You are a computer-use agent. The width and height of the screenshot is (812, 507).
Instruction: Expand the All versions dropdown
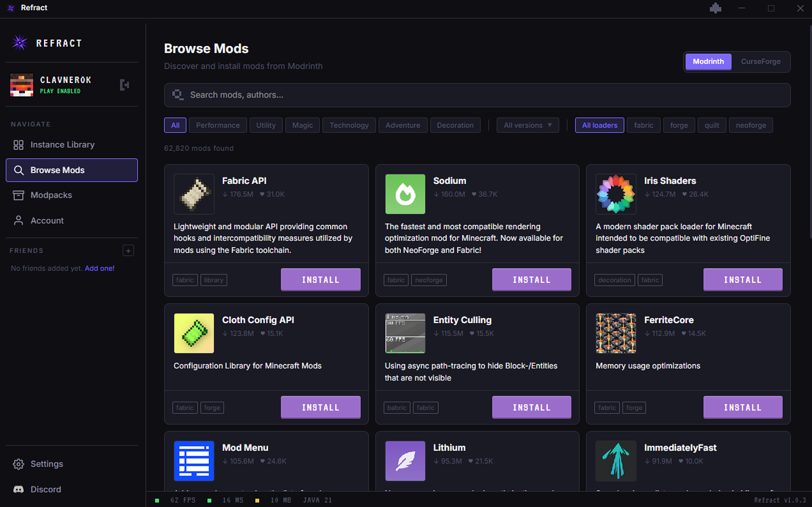coord(528,125)
